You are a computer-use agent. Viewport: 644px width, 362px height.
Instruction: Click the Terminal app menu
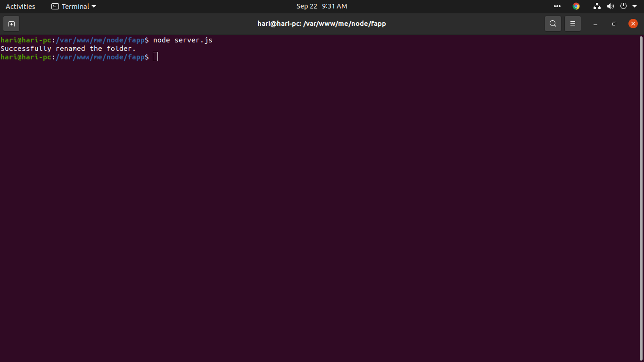(73, 6)
